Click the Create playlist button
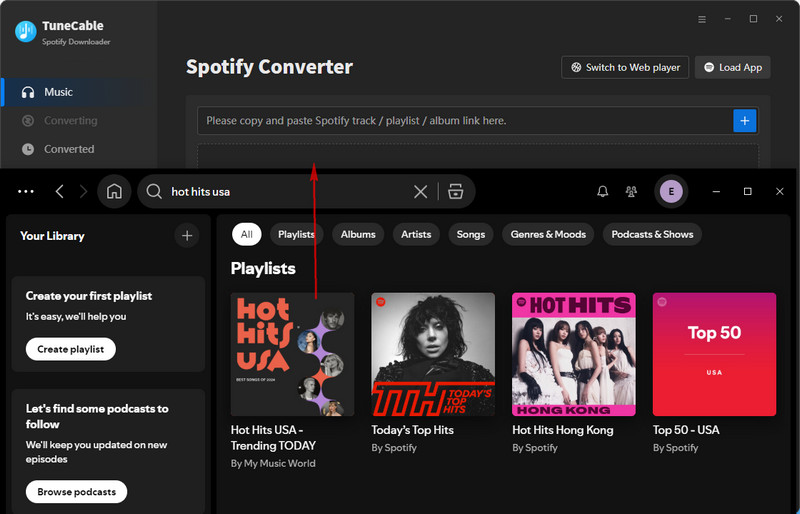Image resolution: width=800 pixels, height=514 pixels. click(70, 349)
